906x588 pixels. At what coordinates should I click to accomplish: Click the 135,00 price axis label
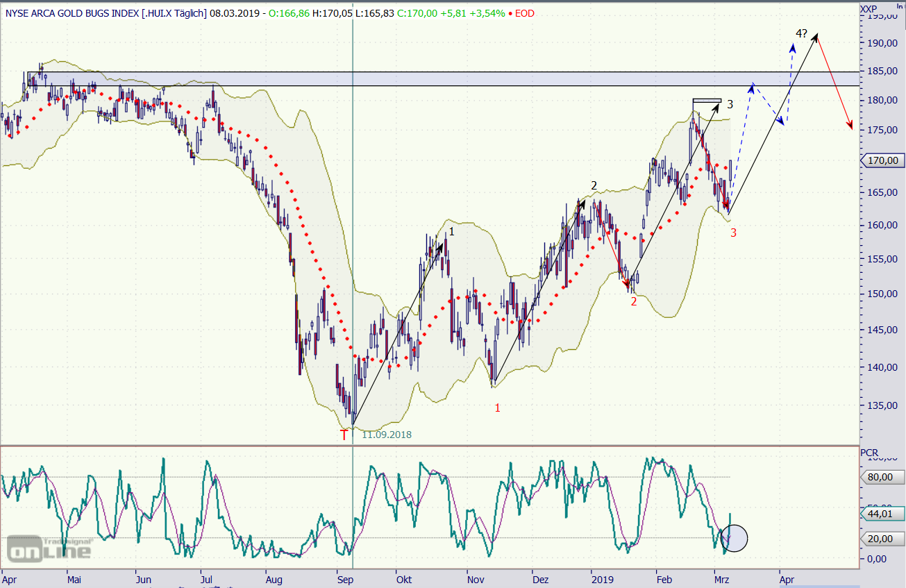point(883,405)
